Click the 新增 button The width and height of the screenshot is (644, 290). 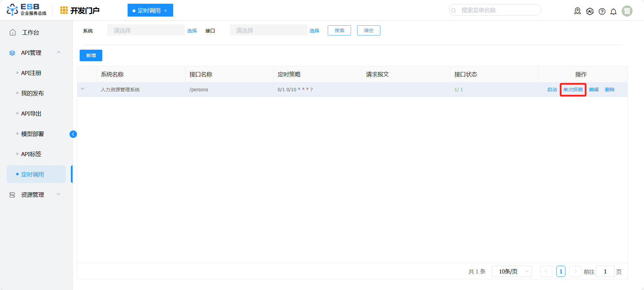(91, 55)
